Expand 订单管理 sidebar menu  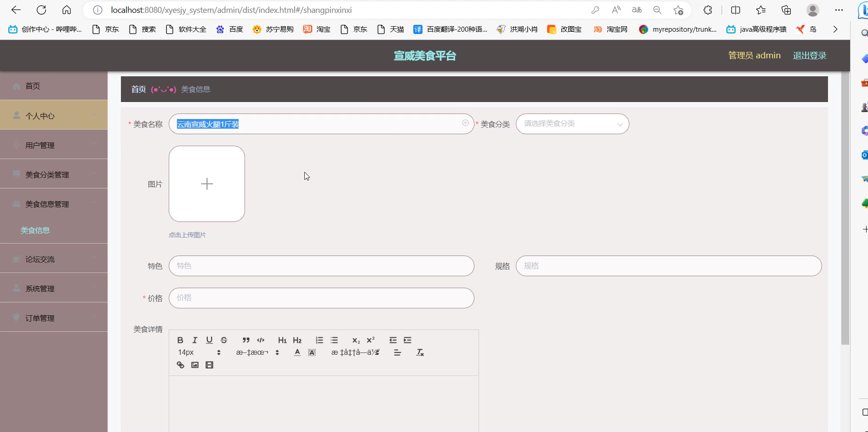54,318
